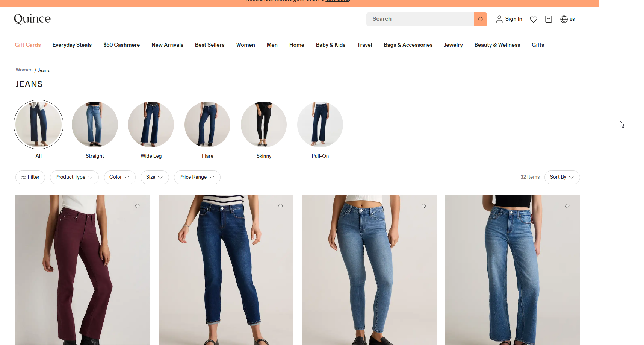
Task: Click the JEANS page heading
Action: click(29, 84)
